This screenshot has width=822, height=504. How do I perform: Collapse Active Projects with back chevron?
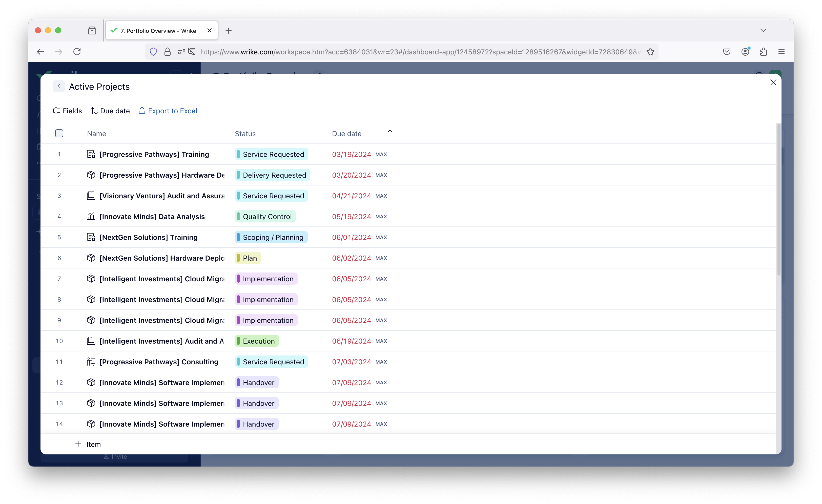59,87
